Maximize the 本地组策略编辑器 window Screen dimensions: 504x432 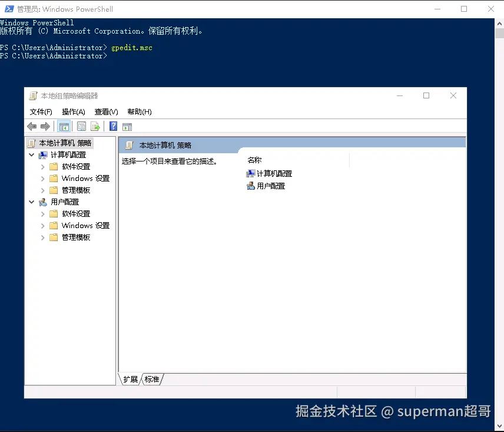point(426,96)
